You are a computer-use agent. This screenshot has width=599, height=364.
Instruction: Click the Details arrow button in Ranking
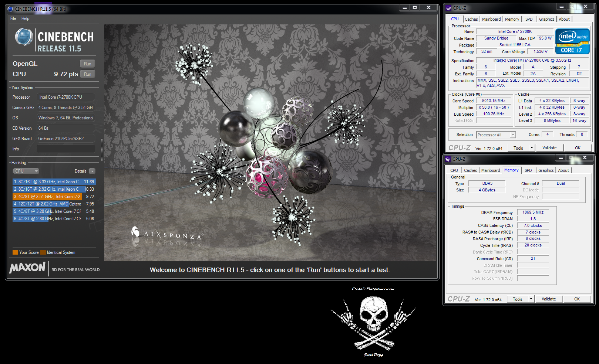tap(92, 171)
